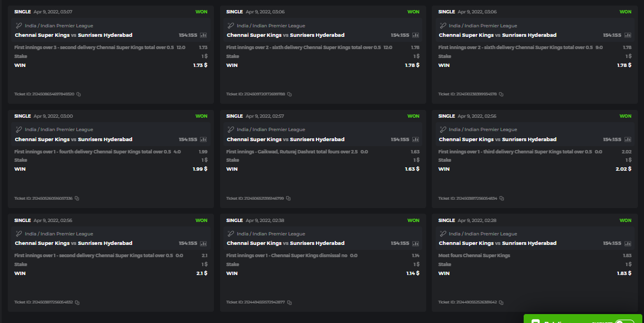Open India / Indian Premier League on 02:28 bet
The width and height of the screenshot is (644, 323).
483,234
